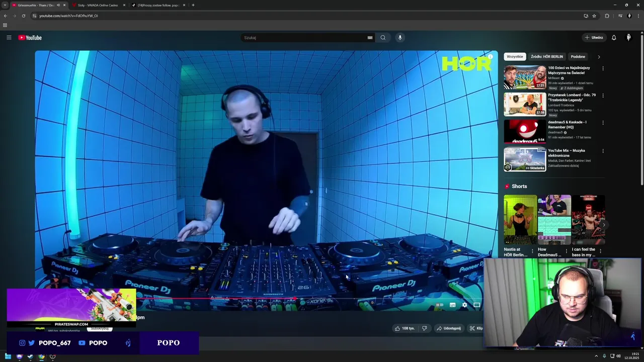The height and width of the screenshot is (362, 644).
Task: Open the site information icon in address bar
Action: (34, 16)
